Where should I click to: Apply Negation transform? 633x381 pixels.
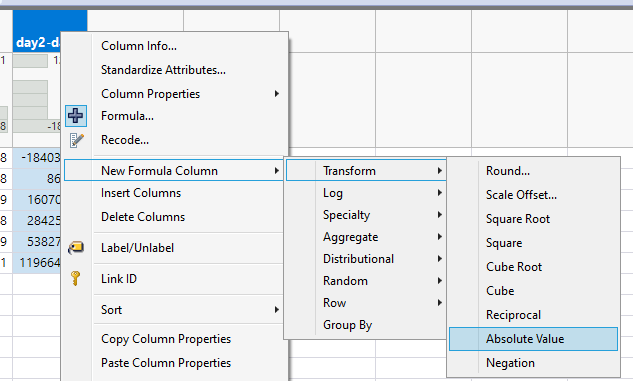(x=510, y=363)
